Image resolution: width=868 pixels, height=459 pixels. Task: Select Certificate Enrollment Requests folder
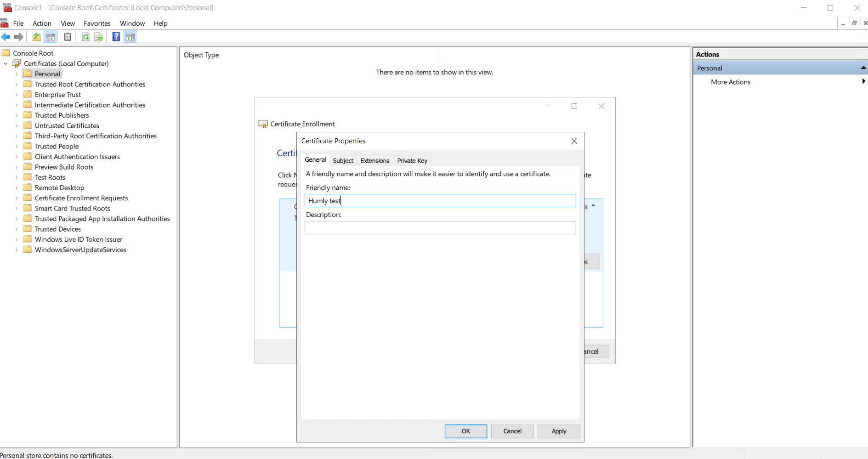click(81, 198)
